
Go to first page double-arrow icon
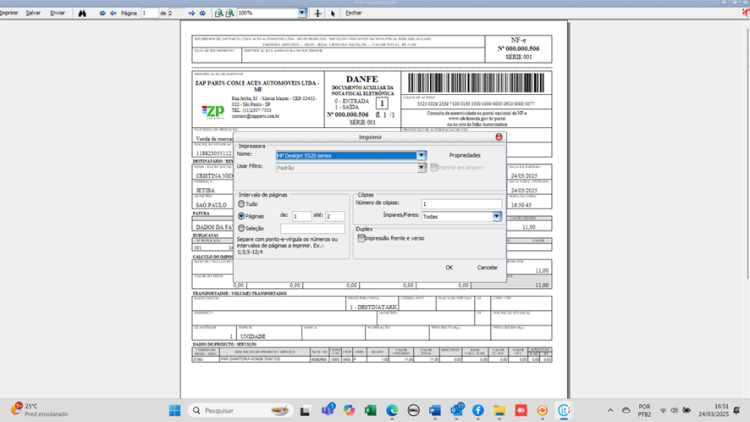pyautogui.click(x=102, y=13)
